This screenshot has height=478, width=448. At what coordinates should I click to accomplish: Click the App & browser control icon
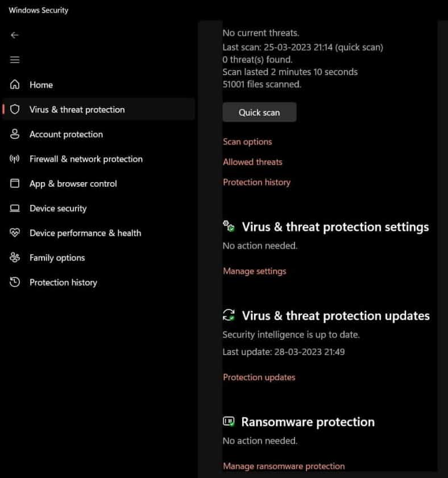(15, 184)
